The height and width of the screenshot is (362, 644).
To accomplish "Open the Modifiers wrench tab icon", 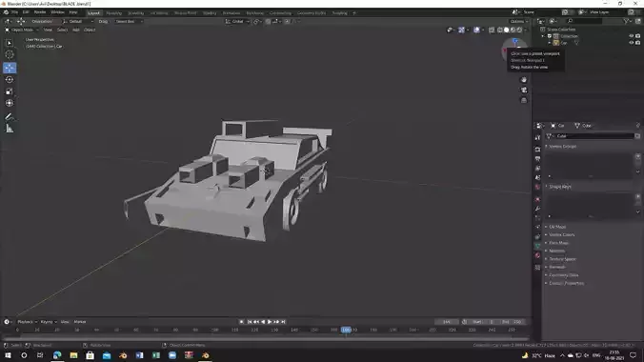I will (x=537, y=209).
